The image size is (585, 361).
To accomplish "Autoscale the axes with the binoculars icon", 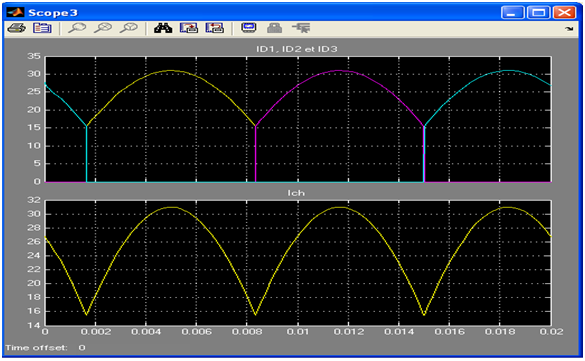I will (x=163, y=28).
